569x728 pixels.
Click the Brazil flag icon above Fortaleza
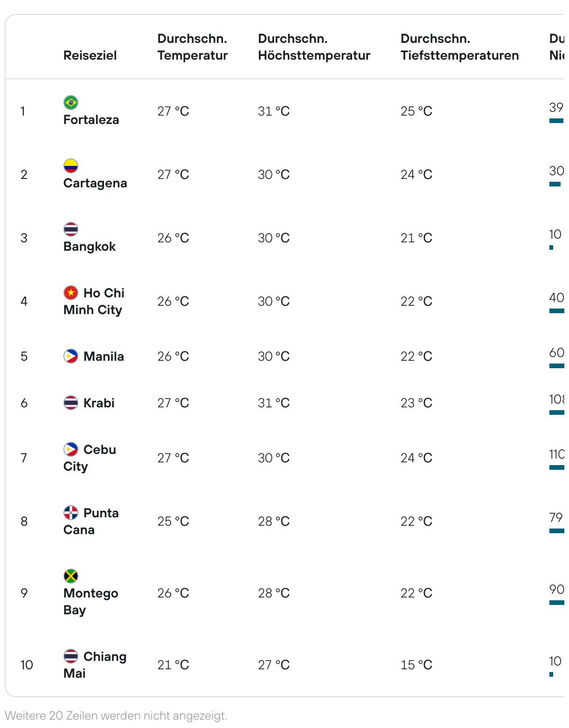71,103
